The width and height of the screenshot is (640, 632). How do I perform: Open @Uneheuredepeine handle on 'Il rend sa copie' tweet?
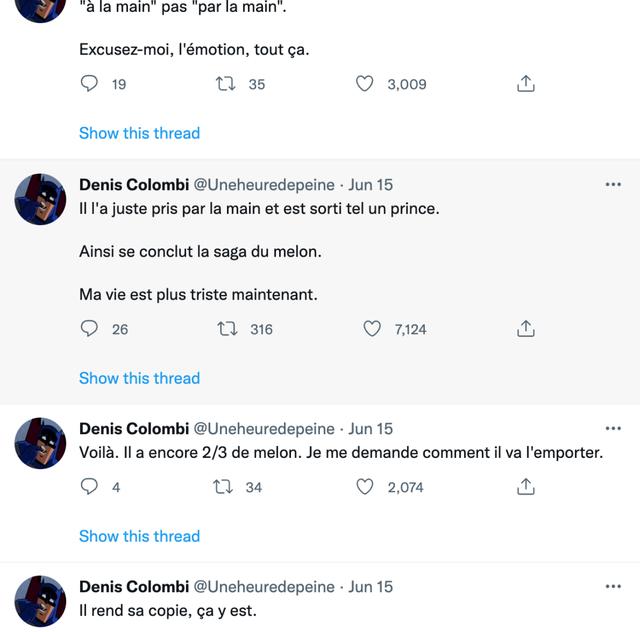264,587
